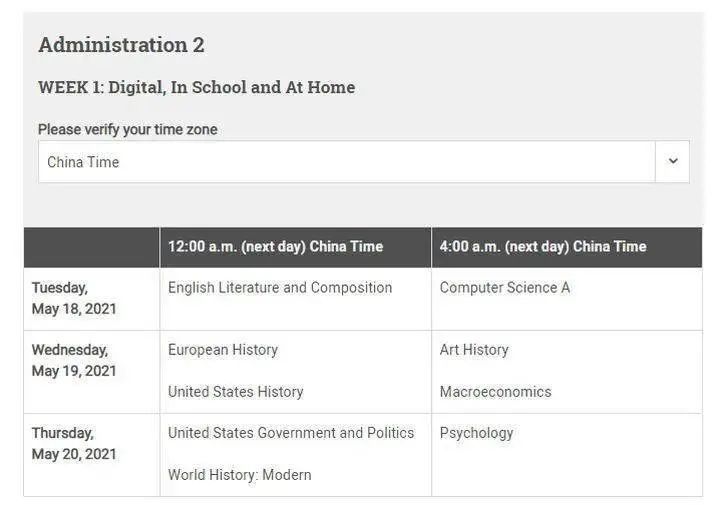Click the empty top-left table header cell

click(92, 247)
